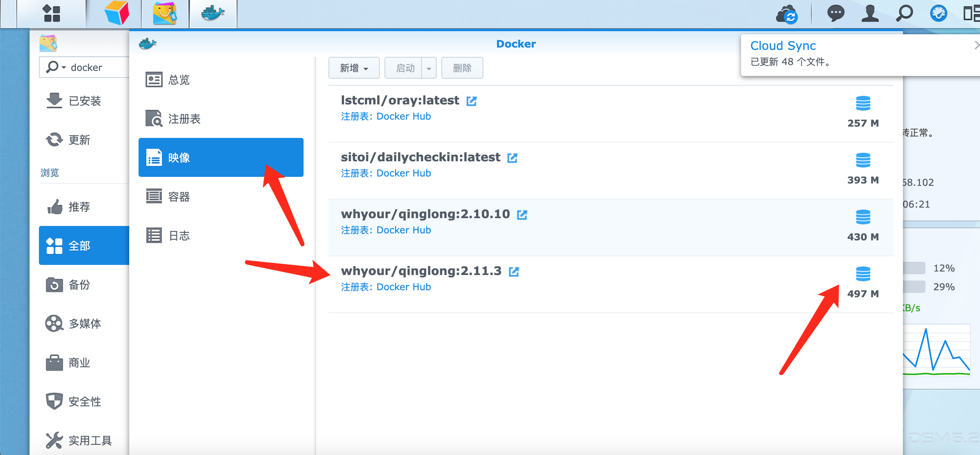The image size is (980, 455).
Task: Open the 容器 container section
Action: [221, 196]
